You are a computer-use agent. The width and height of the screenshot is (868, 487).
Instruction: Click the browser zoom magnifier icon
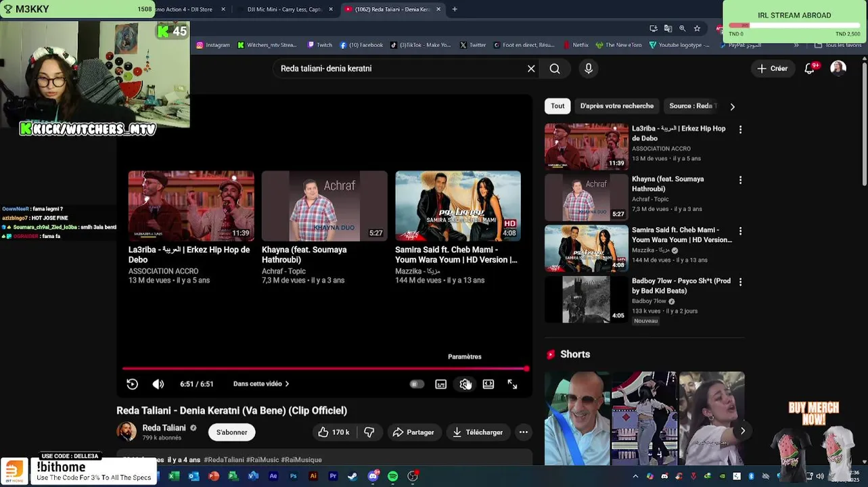click(x=682, y=28)
